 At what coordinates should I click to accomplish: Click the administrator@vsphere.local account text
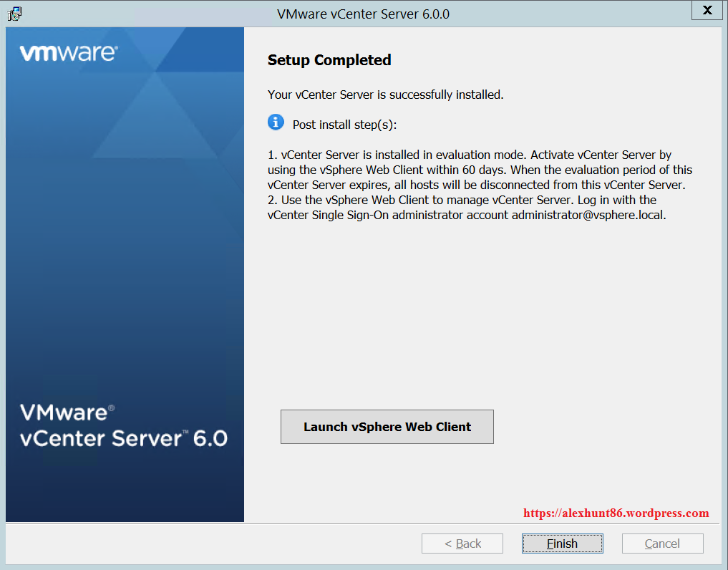tap(588, 215)
